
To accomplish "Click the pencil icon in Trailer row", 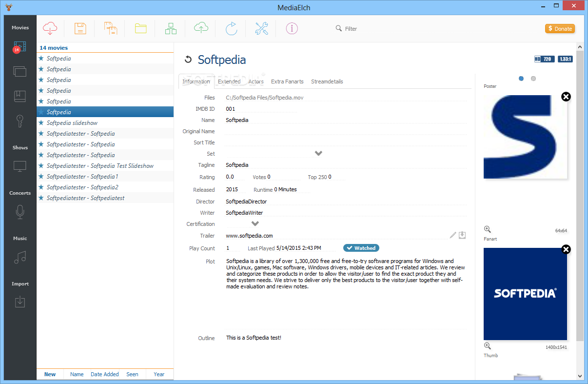I will tap(453, 235).
